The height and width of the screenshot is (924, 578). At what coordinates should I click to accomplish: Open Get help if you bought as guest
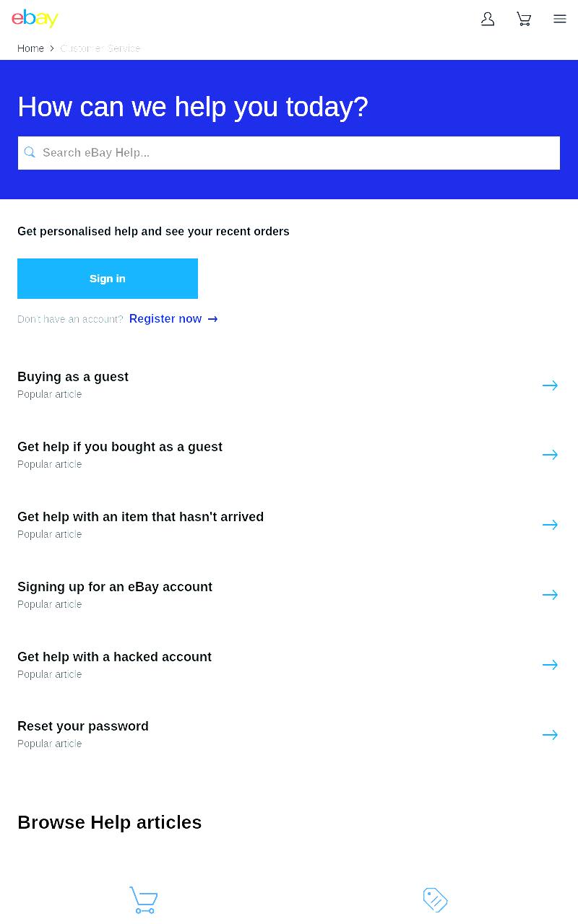pyautogui.click(x=120, y=447)
